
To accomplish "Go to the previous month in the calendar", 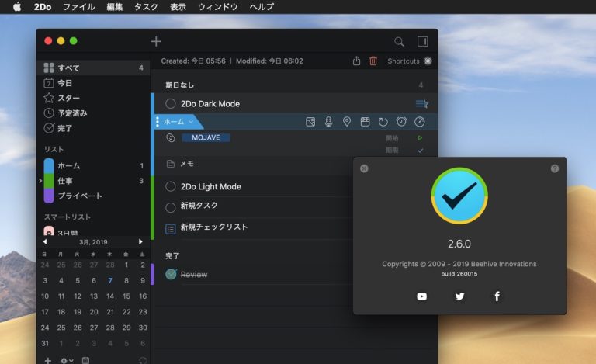I will (45, 241).
